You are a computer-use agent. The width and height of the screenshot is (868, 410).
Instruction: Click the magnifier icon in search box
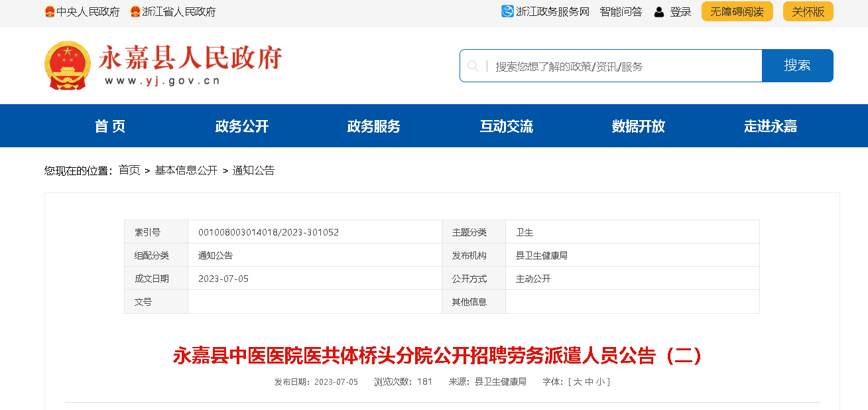(x=473, y=66)
